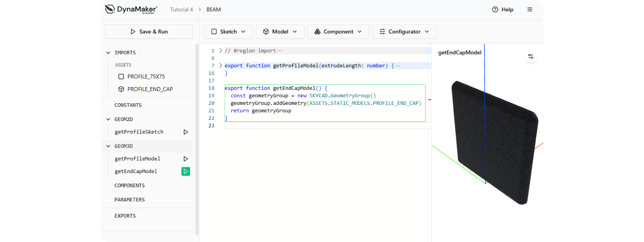Collapse the IMPORTS section

pyautogui.click(x=108, y=53)
